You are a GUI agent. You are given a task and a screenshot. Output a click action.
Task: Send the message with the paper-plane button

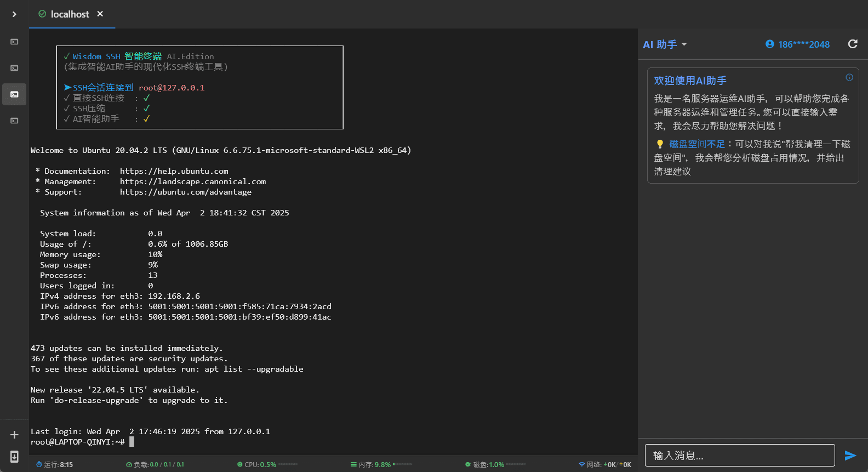[x=850, y=456]
